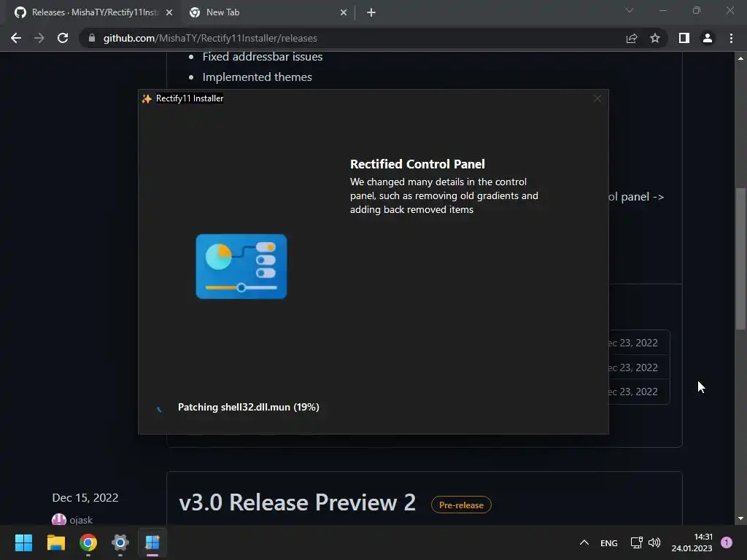
Task: Open Chrome three-dot menu
Action: [731, 38]
